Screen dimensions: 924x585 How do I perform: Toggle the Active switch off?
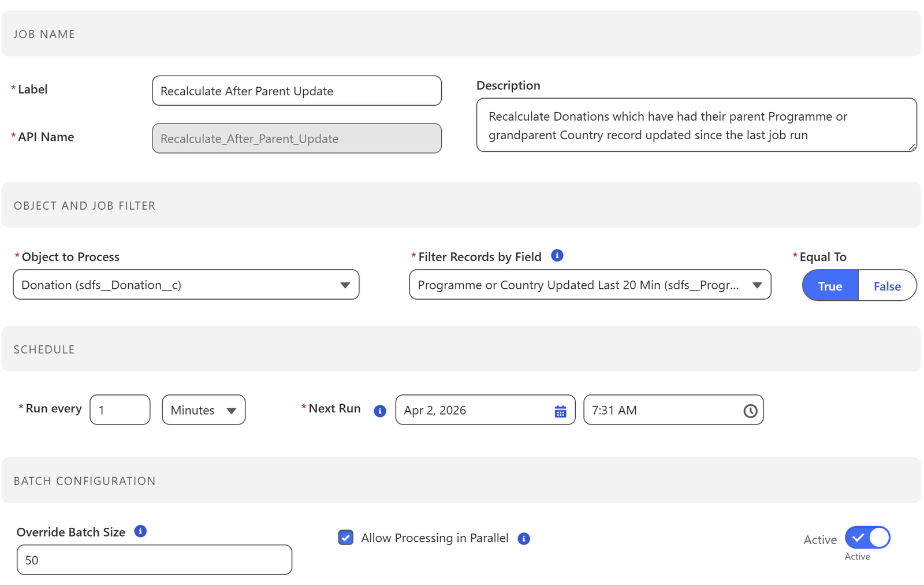pos(867,538)
